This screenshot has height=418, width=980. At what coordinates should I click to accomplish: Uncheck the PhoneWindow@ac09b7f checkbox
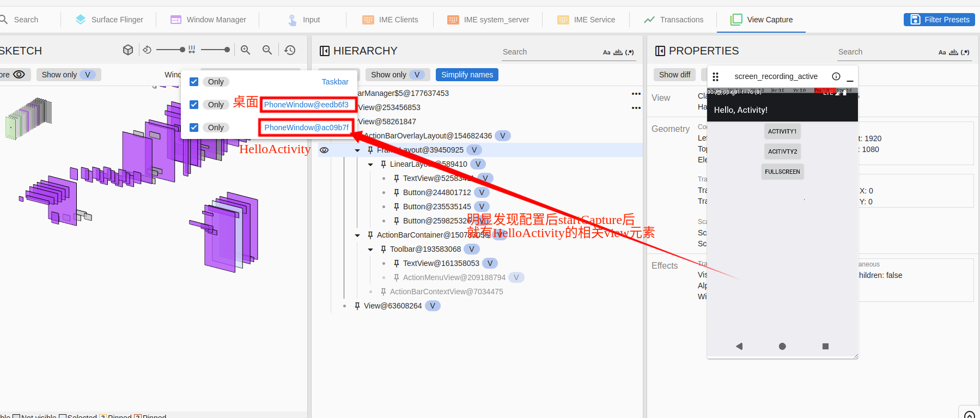(194, 128)
